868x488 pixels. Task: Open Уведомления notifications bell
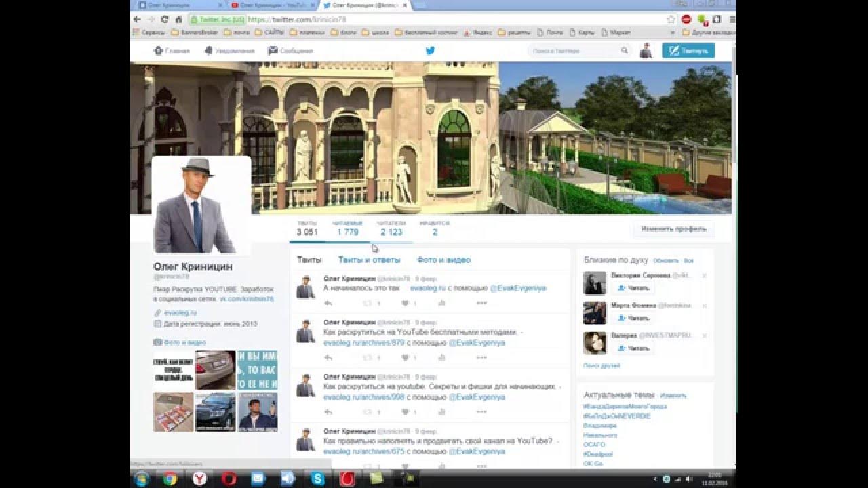click(229, 51)
